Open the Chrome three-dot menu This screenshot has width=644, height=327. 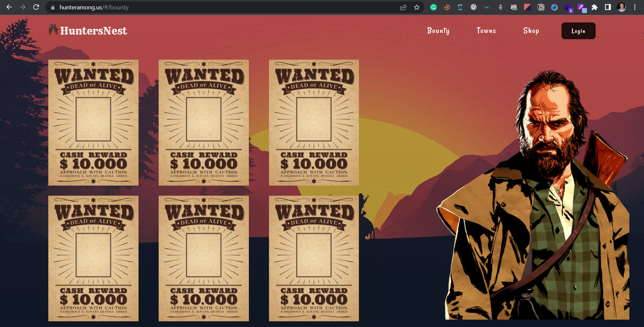pyautogui.click(x=635, y=7)
